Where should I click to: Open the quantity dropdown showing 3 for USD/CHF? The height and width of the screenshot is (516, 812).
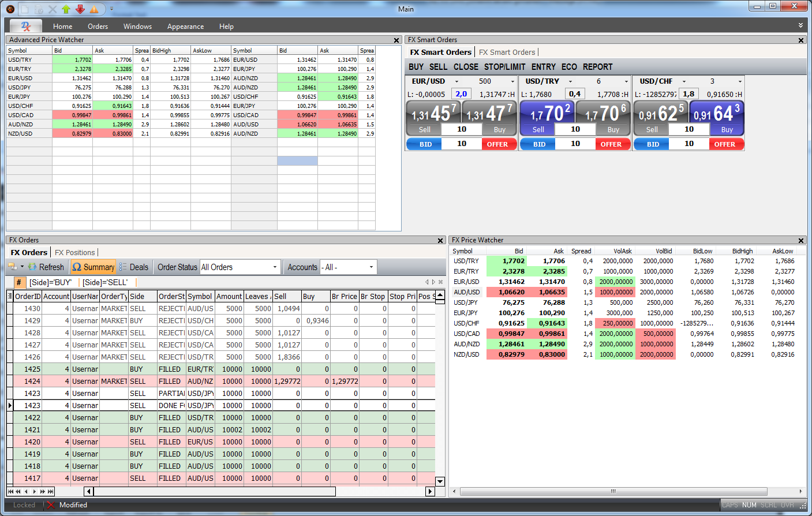pos(740,81)
